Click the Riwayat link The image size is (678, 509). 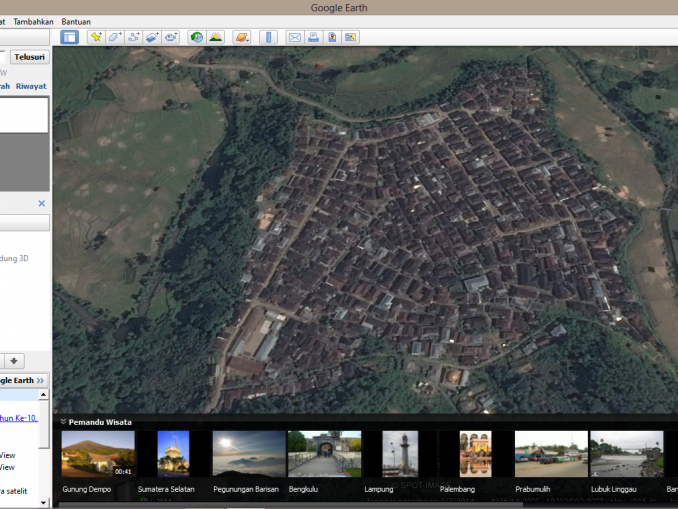[31, 86]
